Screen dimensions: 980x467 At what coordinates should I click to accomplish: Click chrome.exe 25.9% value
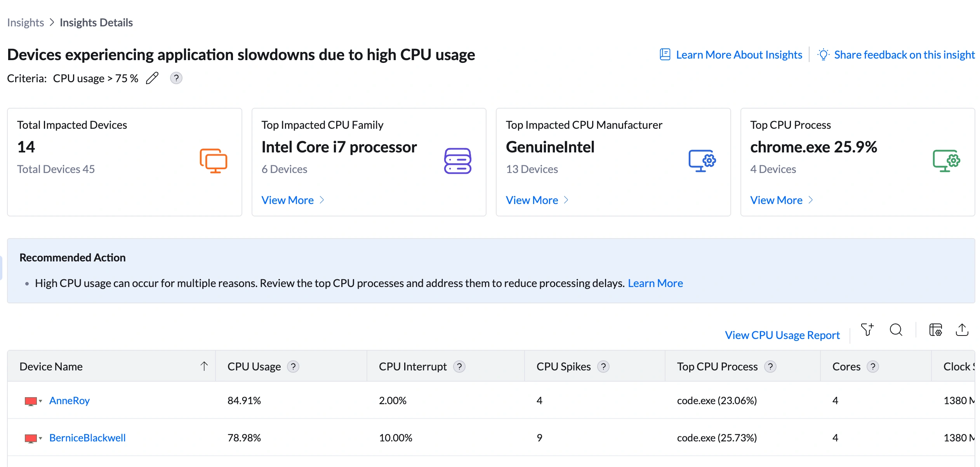click(x=813, y=147)
